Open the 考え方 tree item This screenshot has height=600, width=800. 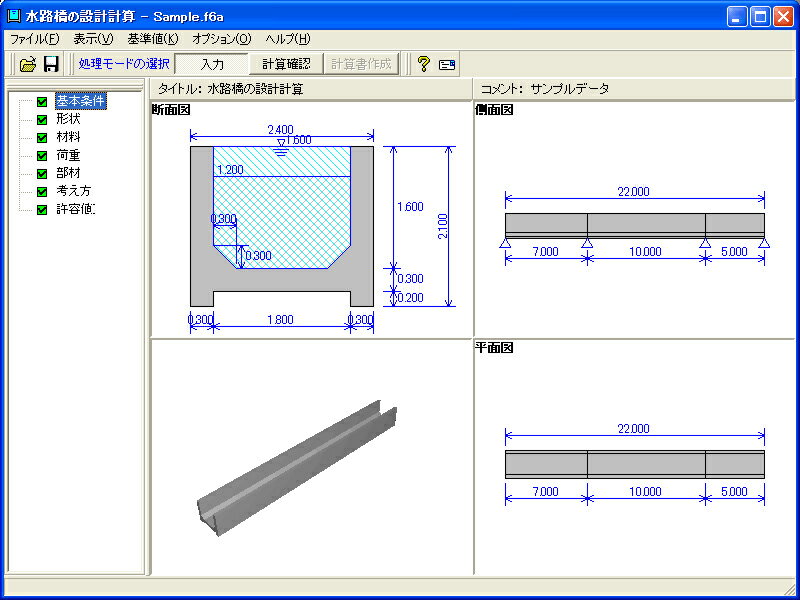[74, 191]
